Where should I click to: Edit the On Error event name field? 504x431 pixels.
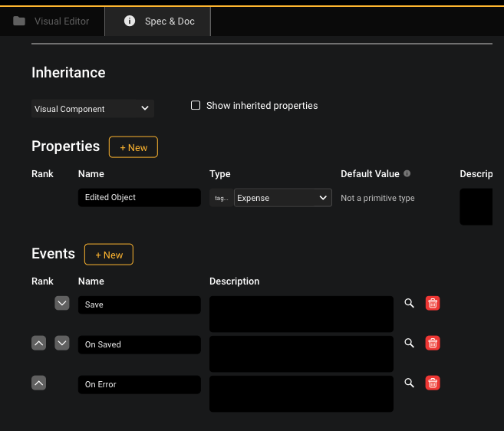point(140,384)
